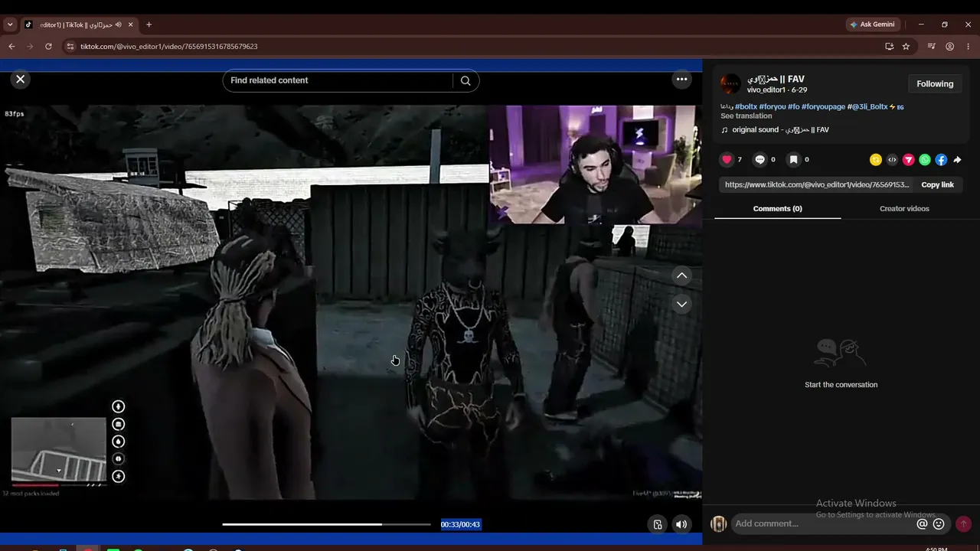Reload the page in the browser
The width and height of the screenshot is (980, 551).
click(x=48, y=46)
